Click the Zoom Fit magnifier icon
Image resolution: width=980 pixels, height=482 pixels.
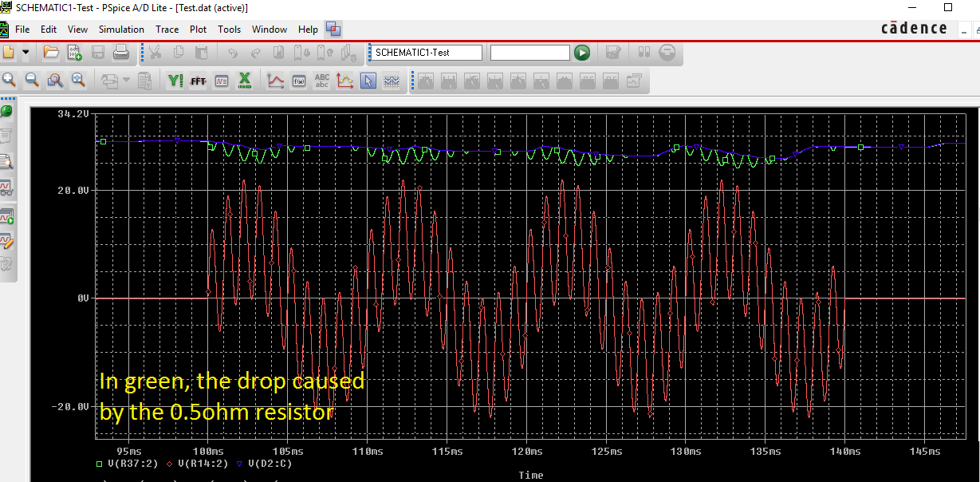[78, 80]
